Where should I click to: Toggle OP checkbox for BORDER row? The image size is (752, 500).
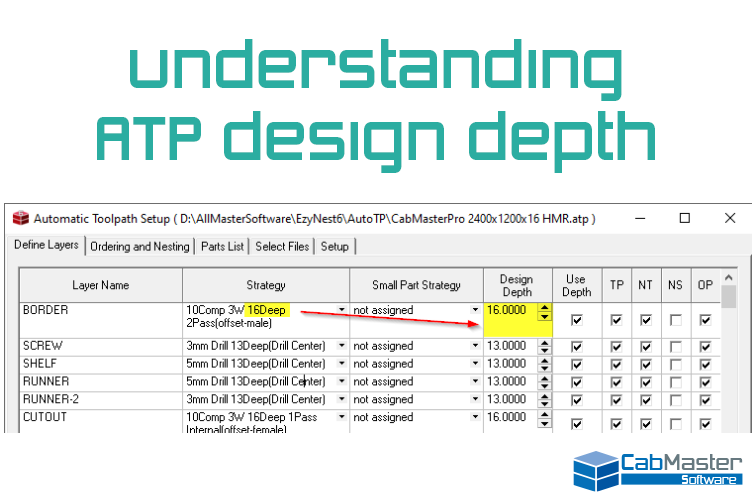(705, 320)
